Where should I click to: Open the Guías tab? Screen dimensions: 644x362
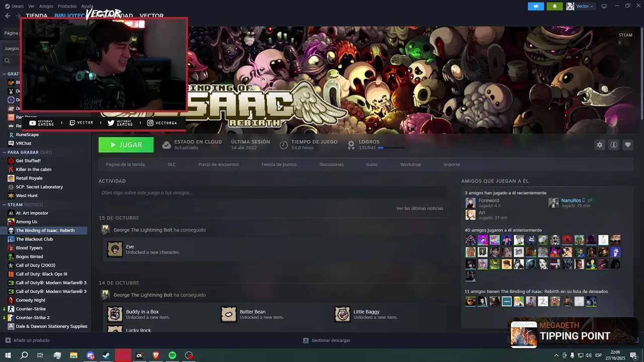click(x=372, y=164)
